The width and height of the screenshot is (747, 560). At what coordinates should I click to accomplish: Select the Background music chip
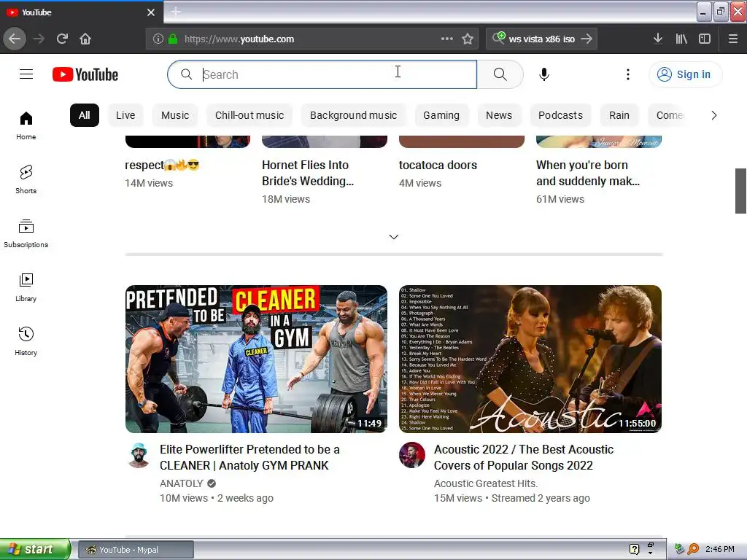(353, 115)
